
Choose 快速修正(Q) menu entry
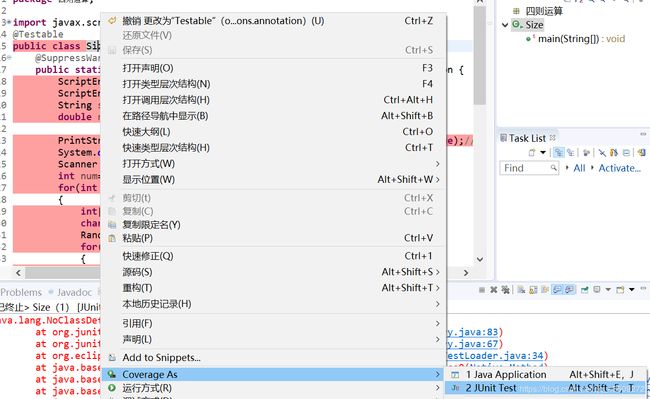[x=274, y=256]
